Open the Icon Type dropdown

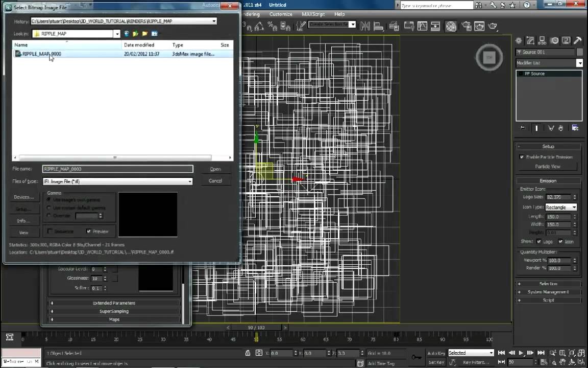pos(561,208)
